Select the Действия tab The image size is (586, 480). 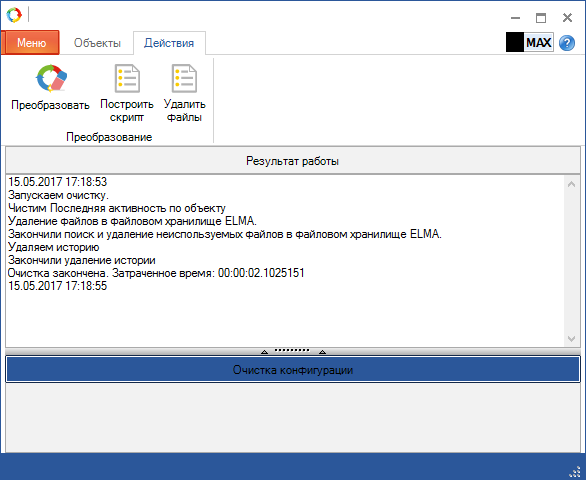coord(169,43)
